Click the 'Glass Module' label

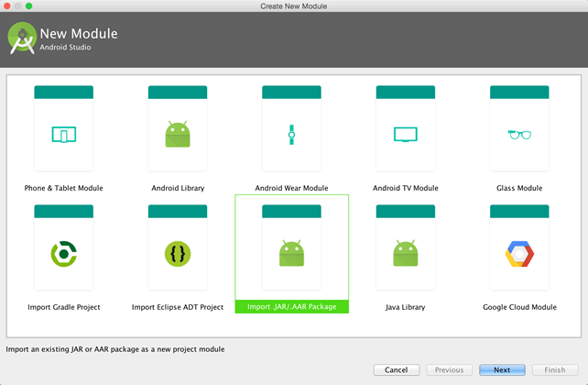coord(519,188)
